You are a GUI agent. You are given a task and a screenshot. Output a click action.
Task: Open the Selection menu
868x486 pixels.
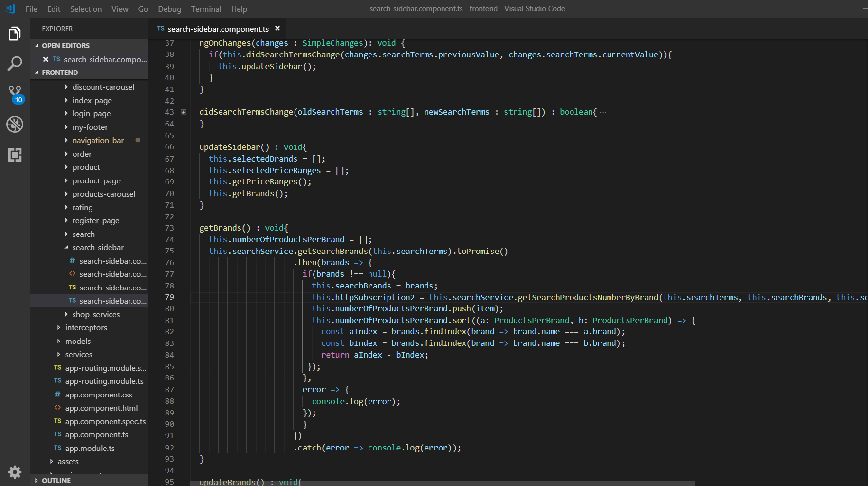click(86, 9)
